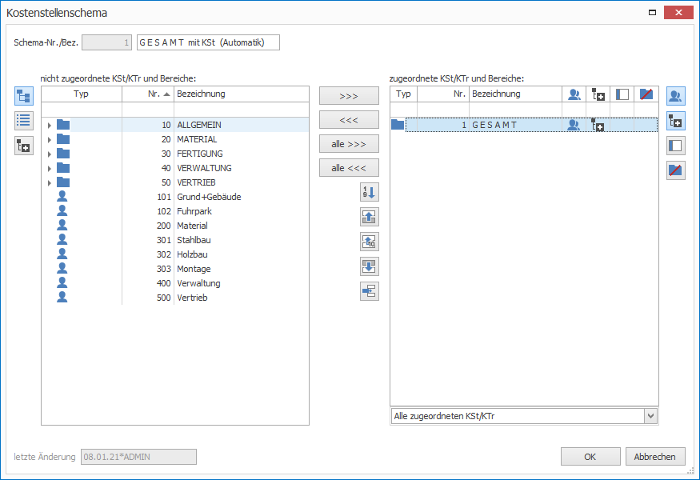Viewport: 700px width, 480px height.
Task: Click the schema name field 'G E S A M T mit KSt'
Action: (208, 42)
